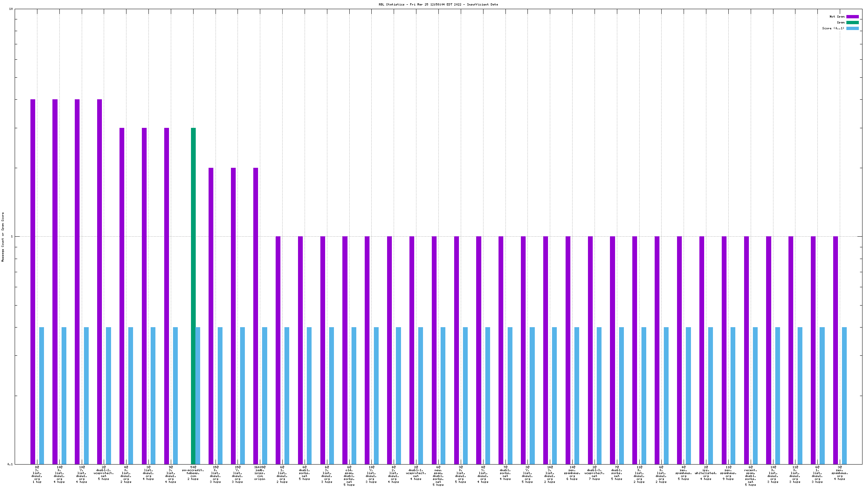The height and width of the screenshot is (488, 868).
Task: Click the sa-accredit.habeas.com axis label
Action: (x=193, y=473)
